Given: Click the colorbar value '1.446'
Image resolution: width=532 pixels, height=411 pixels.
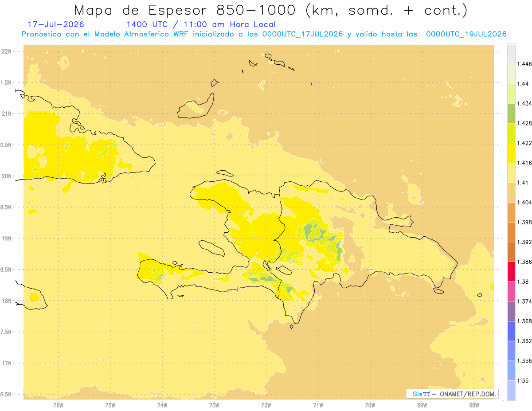Looking at the screenshot, I should coord(524,64).
